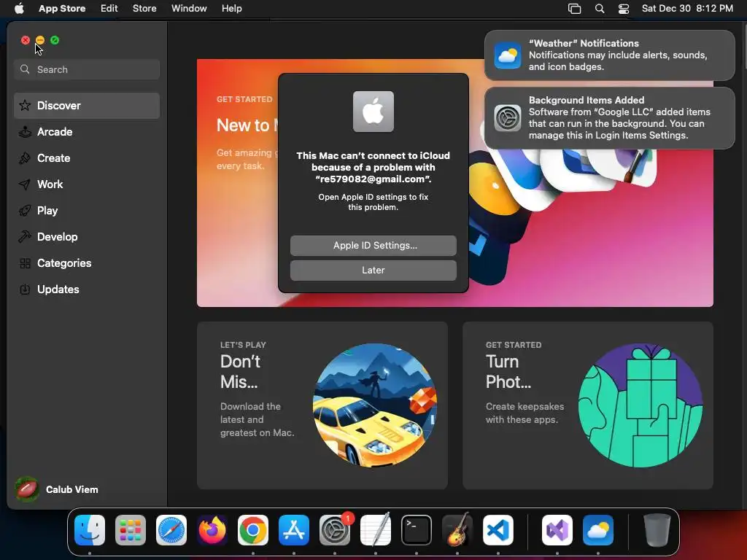Image resolution: width=747 pixels, height=560 pixels.
Task: Open the Apple menu
Action: click(x=19, y=9)
